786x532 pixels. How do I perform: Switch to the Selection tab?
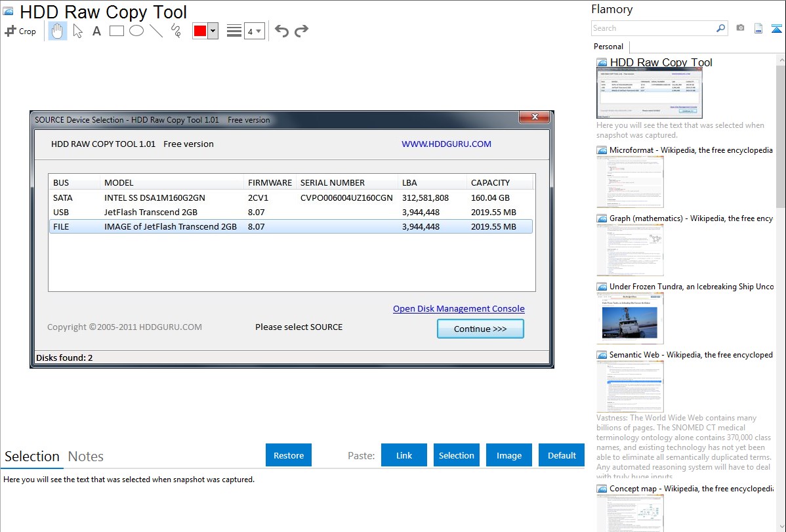31,457
